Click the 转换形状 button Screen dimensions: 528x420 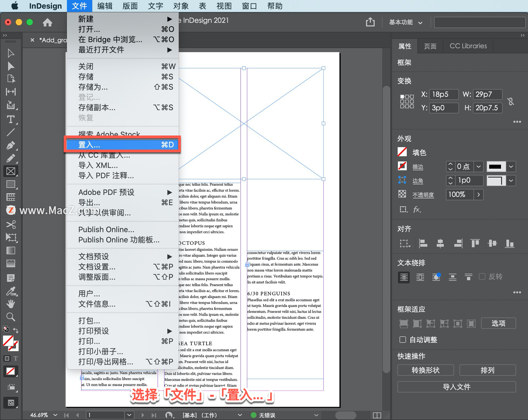click(425, 370)
